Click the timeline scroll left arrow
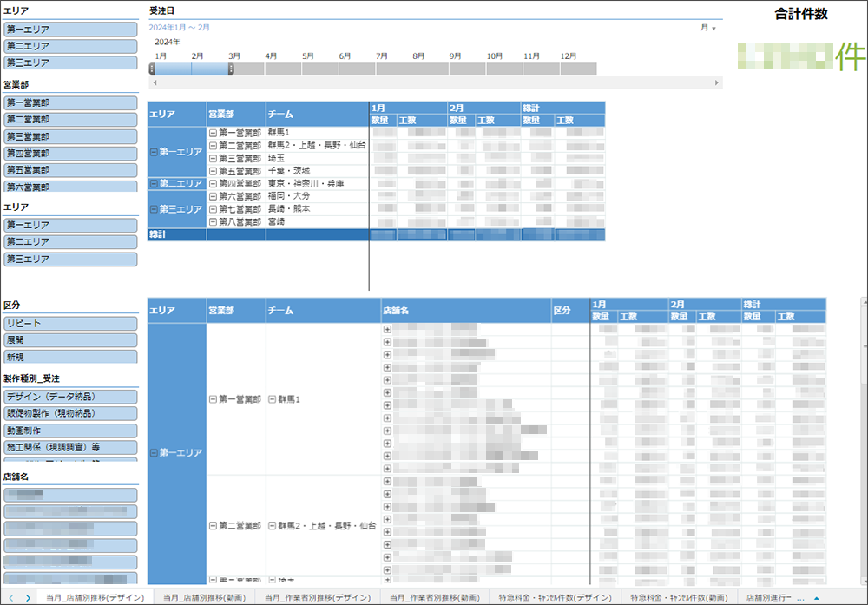The image size is (868, 605). (155, 82)
